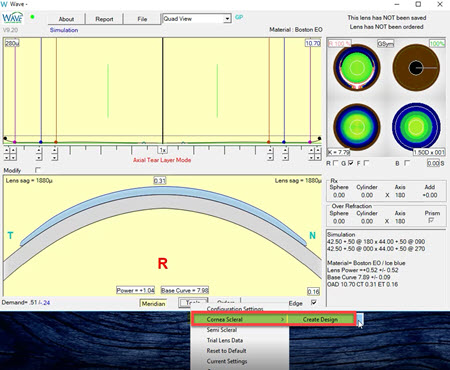Image resolution: width=450 pixels, height=370 pixels.
Task: Click the 10.70 diameter field
Action: [313, 43]
